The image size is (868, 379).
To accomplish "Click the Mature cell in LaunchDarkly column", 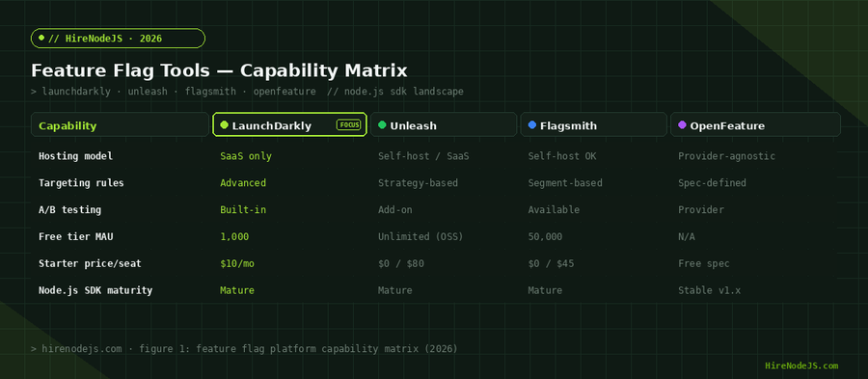I will (x=237, y=290).
